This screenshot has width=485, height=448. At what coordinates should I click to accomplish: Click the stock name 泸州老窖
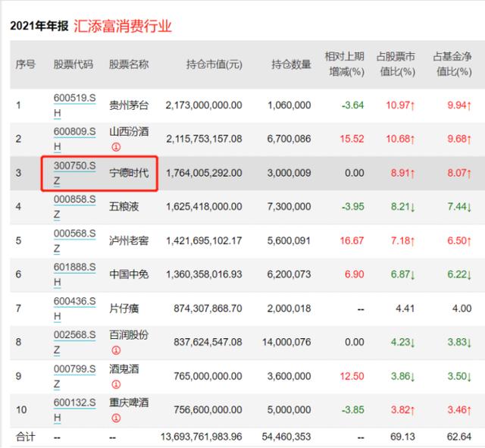point(129,241)
